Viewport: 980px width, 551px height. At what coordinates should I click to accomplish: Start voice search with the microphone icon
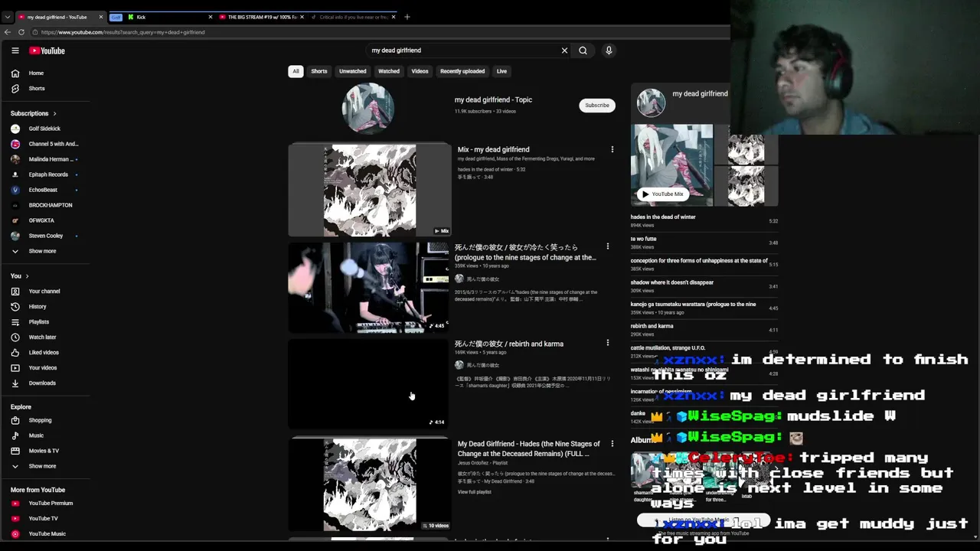tap(609, 51)
